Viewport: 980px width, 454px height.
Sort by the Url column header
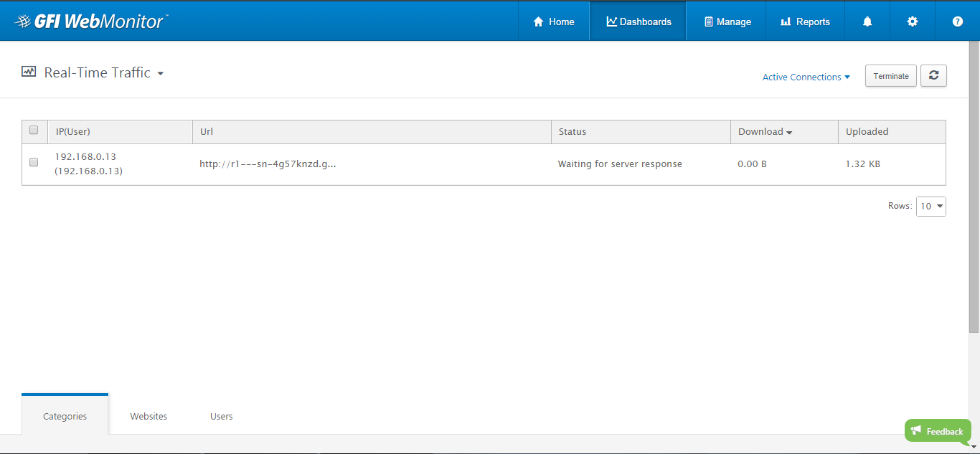[x=372, y=132]
